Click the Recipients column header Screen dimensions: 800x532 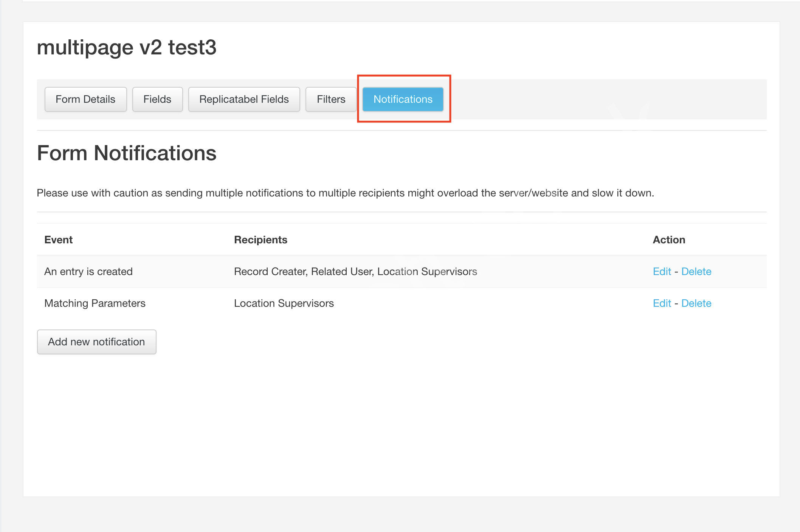[x=260, y=240]
